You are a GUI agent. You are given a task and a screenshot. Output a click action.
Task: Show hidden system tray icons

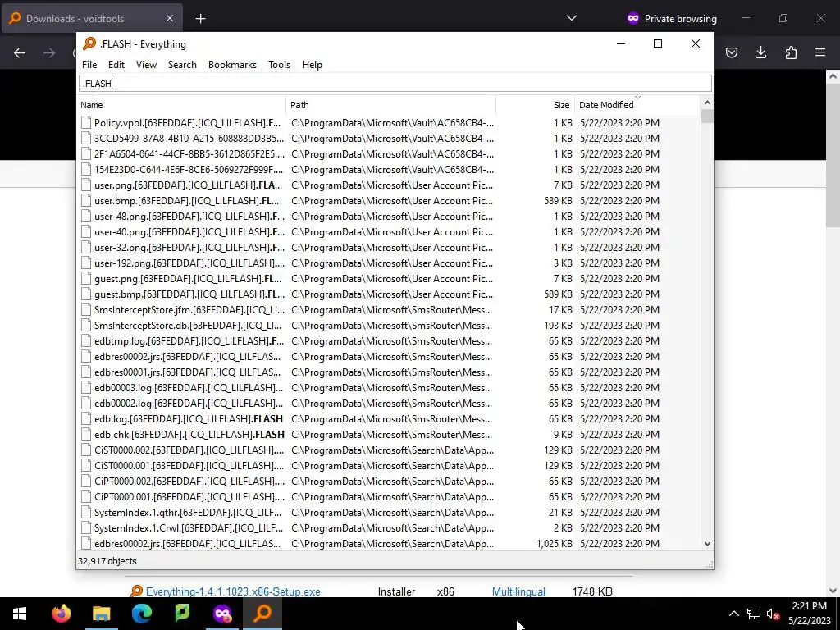click(x=734, y=614)
